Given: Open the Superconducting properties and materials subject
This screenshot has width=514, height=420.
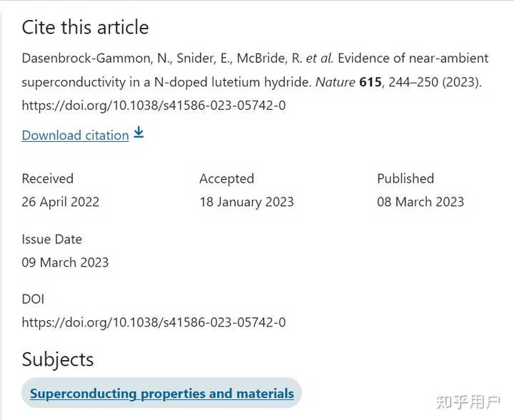Looking at the screenshot, I should (161, 394).
